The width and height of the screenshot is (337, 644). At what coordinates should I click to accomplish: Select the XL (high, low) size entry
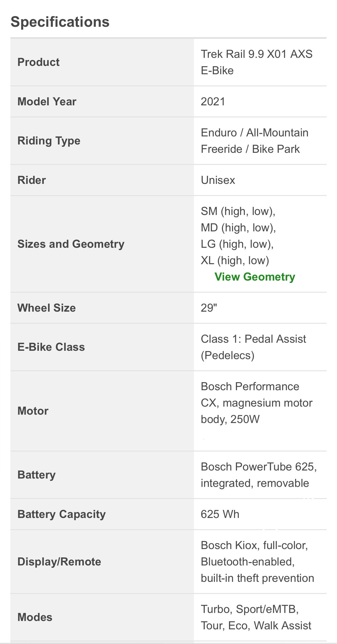click(x=235, y=260)
